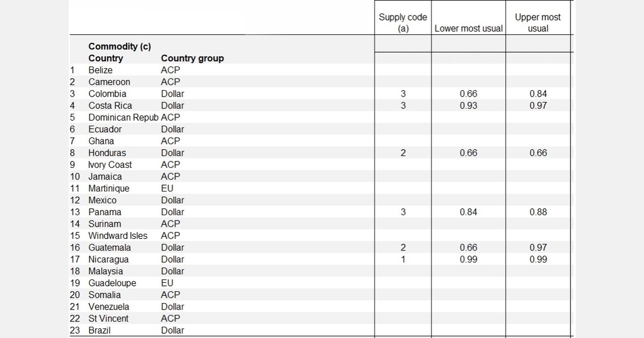Select Panama's upper value 0.88
The height and width of the screenshot is (338, 644).
pyautogui.click(x=538, y=212)
